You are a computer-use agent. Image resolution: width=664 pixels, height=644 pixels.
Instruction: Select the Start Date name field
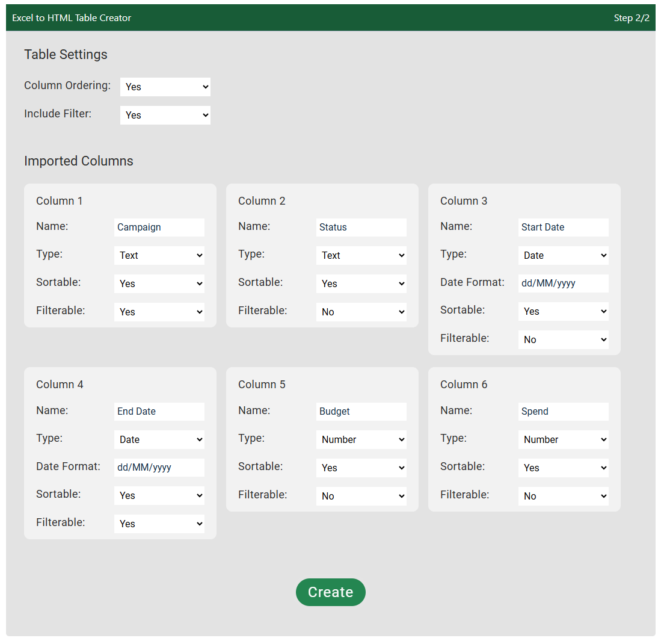(x=563, y=228)
